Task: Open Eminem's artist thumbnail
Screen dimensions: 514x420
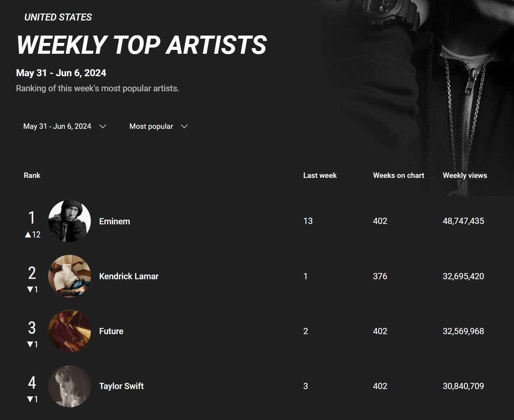Action: coord(70,221)
